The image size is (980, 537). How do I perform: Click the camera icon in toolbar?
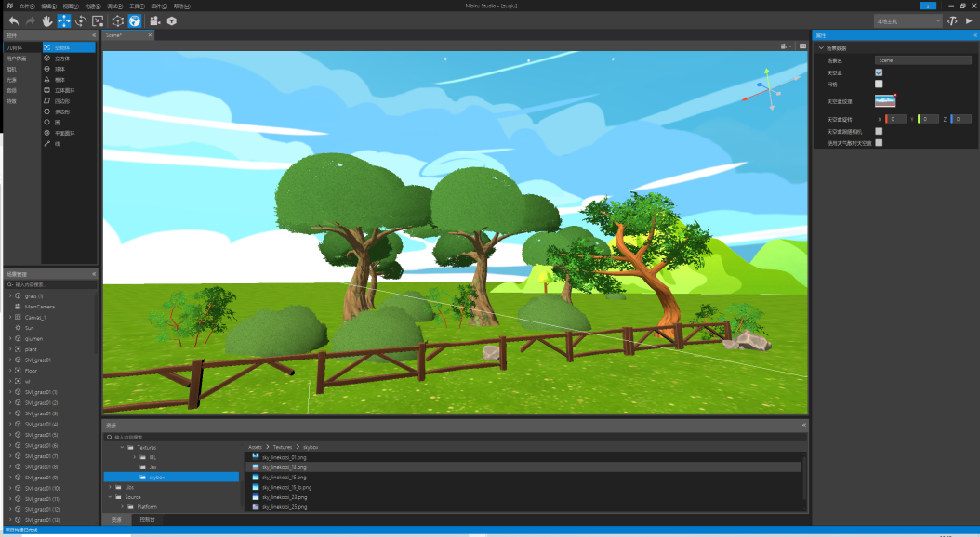click(x=154, y=20)
